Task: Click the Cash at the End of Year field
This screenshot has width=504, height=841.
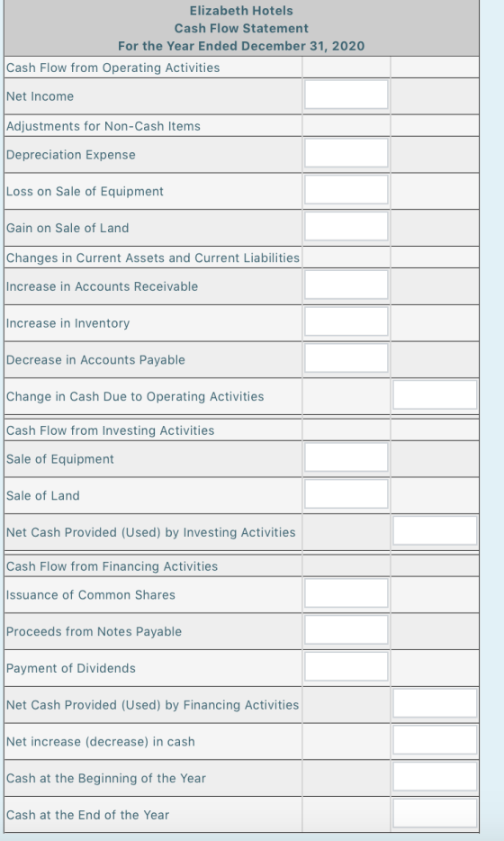Action: coord(435,813)
